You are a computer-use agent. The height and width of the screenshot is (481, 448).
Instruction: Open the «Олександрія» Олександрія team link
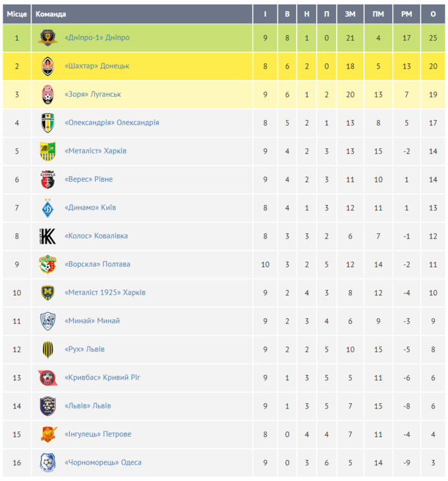(x=111, y=123)
